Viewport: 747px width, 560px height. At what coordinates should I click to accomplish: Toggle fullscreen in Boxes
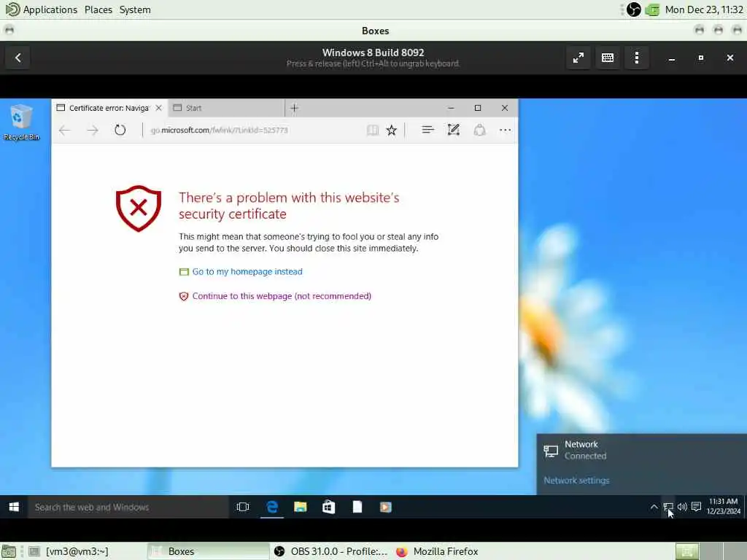pyautogui.click(x=578, y=58)
